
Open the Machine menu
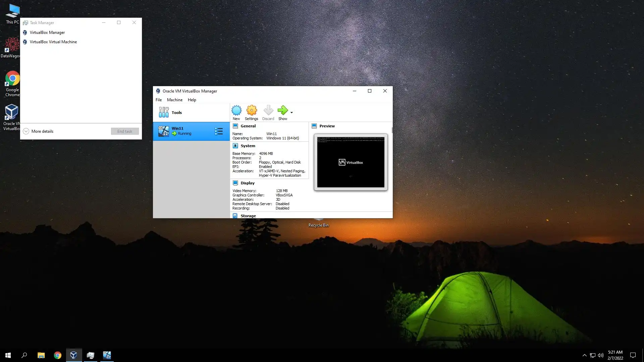[x=175, y=100]
